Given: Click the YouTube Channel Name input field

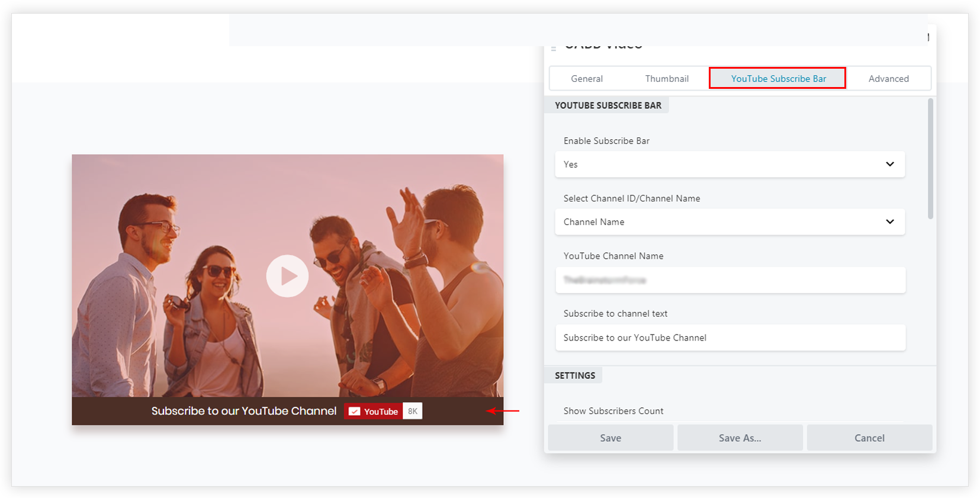Looking at the screenshot, I should pos(730,279).
